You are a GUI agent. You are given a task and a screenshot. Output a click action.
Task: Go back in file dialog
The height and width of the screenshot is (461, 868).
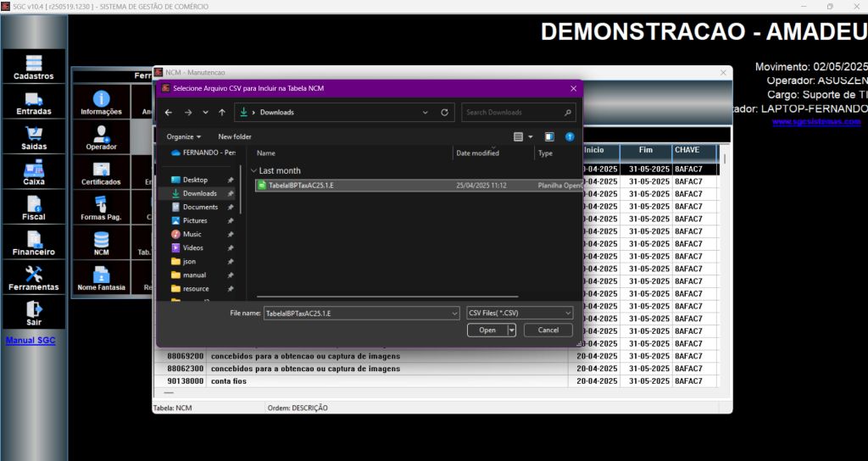pos(169,113)
